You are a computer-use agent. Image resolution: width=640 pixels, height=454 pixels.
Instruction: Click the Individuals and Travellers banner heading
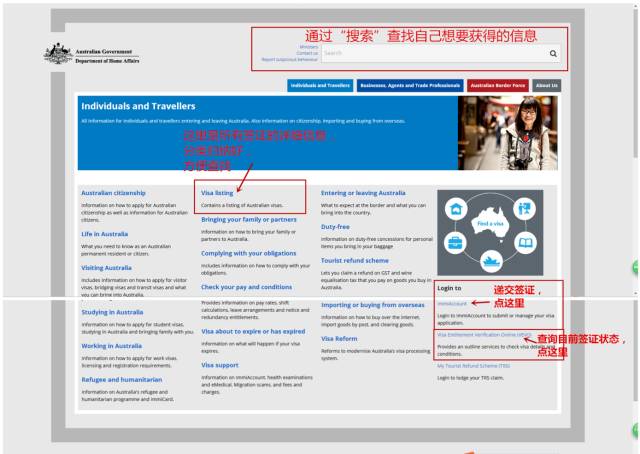point(138,106)
